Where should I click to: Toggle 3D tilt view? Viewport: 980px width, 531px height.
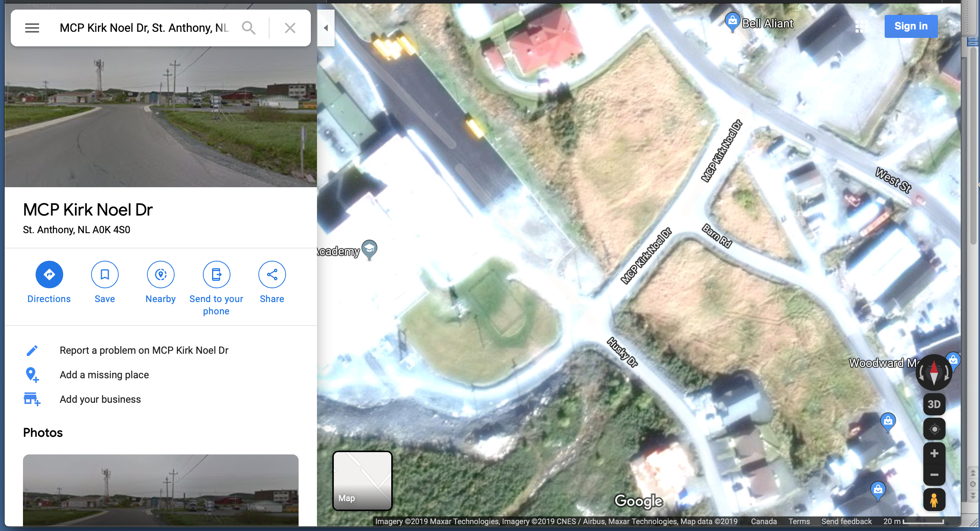(x=934, y=404)
